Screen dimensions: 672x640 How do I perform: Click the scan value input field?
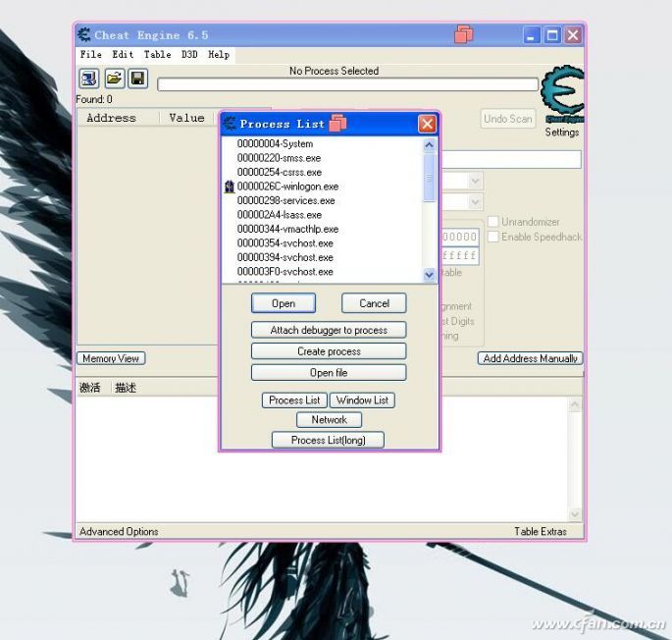(511, 159)
